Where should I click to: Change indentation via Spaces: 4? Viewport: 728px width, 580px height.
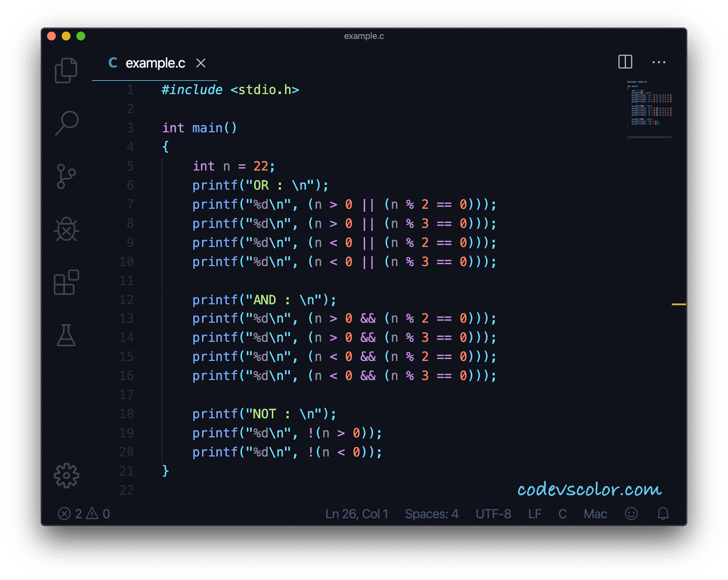coord(432,513)
